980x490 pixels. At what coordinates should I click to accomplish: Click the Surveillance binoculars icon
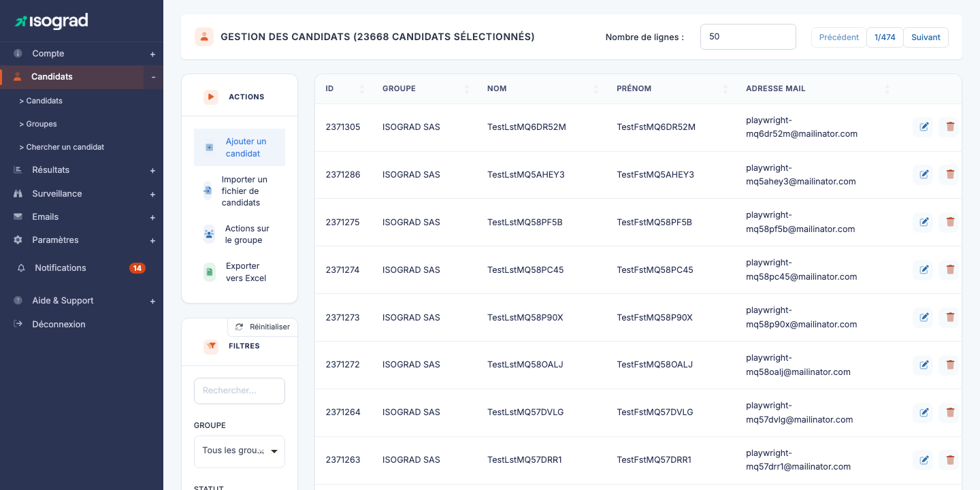(18, 194)
